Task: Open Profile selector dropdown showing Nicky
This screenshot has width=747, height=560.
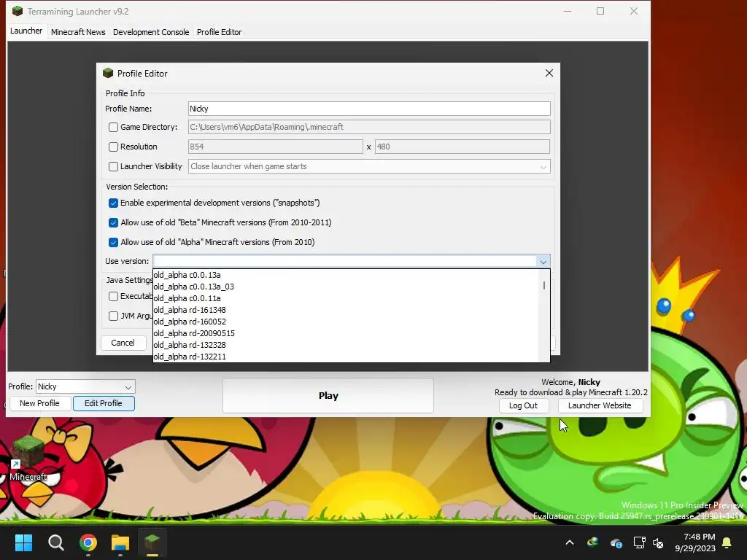Action: click(86, 386)
